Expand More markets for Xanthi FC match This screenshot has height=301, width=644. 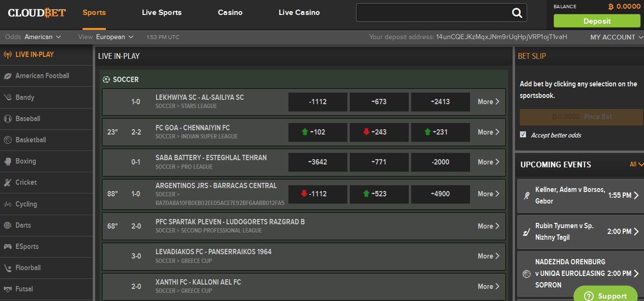488,287
